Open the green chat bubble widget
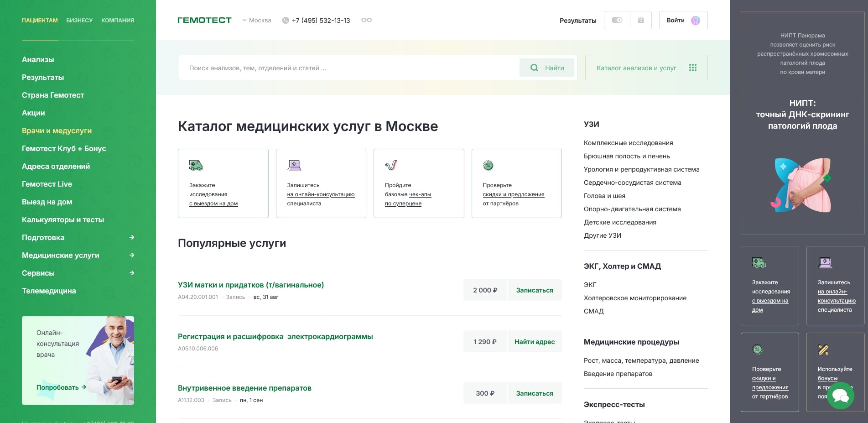 (840, 395)
